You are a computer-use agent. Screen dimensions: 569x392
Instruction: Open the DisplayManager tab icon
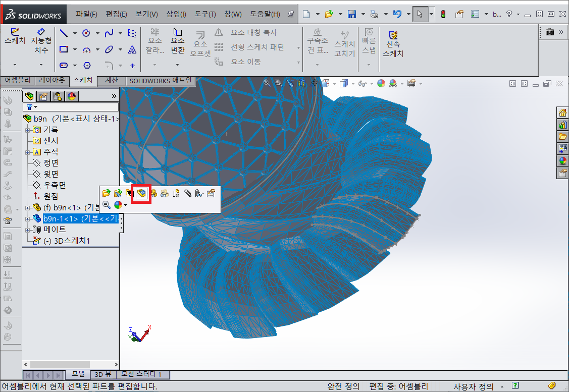72,96
